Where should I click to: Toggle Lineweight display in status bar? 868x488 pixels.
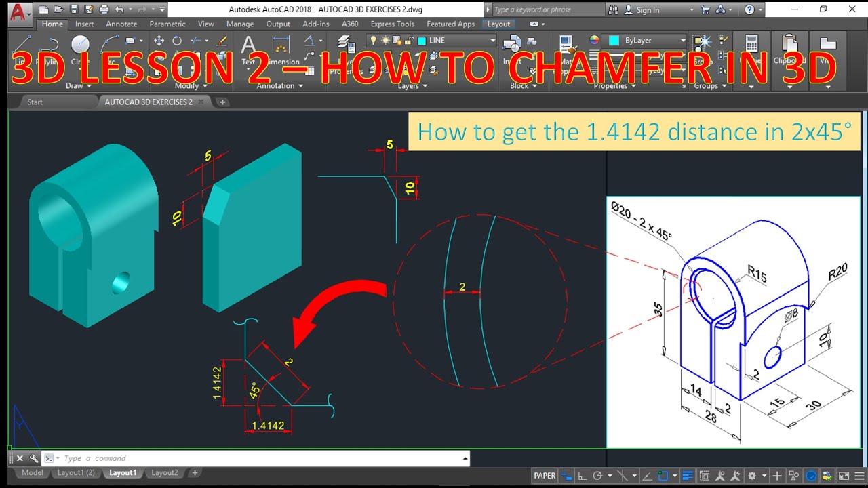point(688,476)
